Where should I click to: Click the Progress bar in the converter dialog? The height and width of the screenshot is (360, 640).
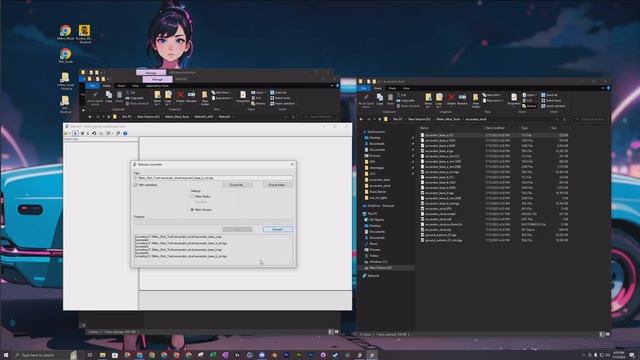click(x=213, y=222)
